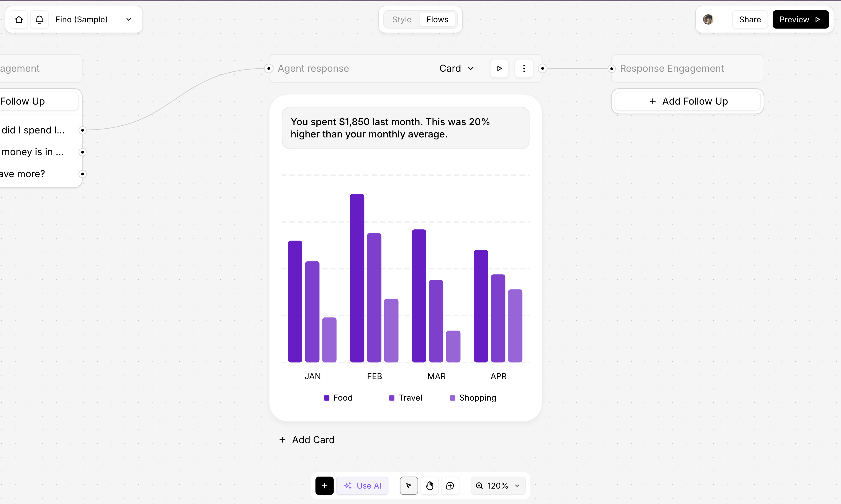Click the add comment circle-plus tool
The width and height of the screenshot is (841, 504).
click(450, 486)
